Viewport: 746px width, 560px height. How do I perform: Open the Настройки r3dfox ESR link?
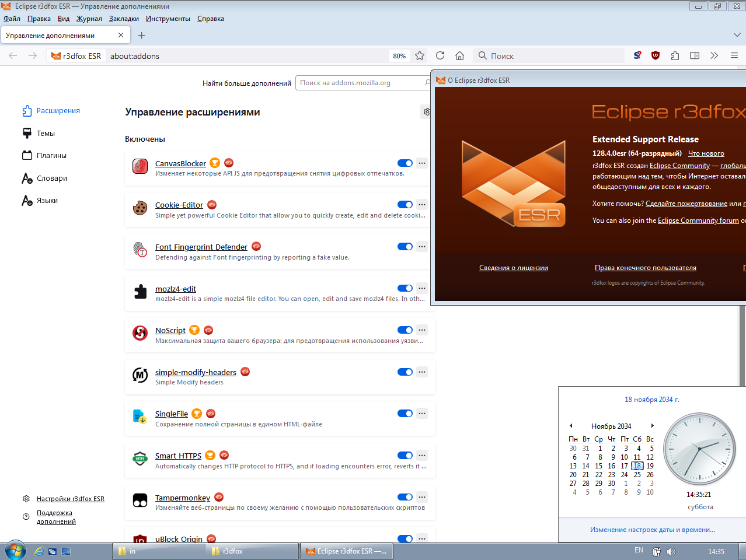tap(71, 499)
